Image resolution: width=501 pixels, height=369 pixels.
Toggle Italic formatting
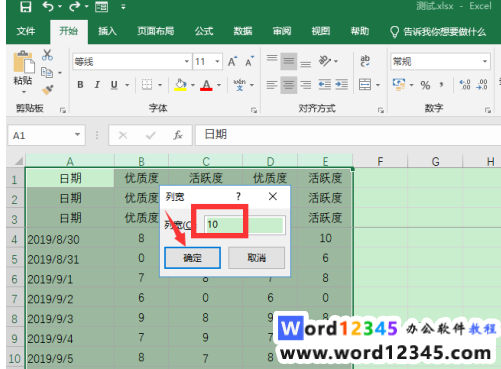[97, 85]
